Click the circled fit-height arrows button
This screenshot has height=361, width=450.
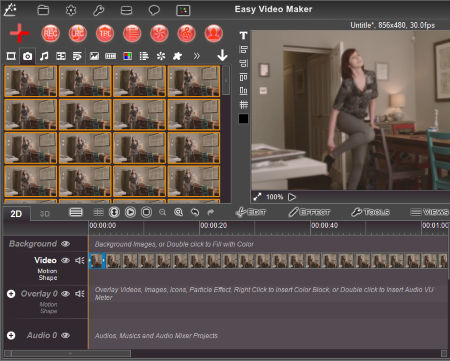point(114,212)
